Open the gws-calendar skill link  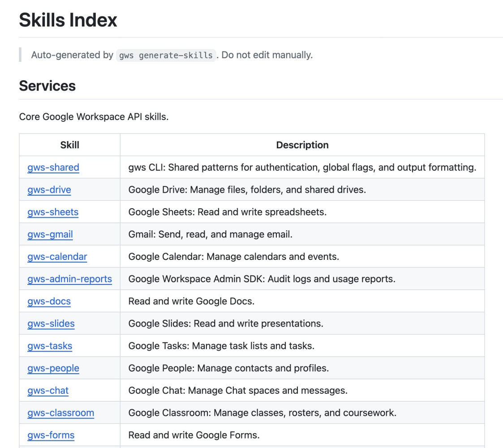click(57, 256)
